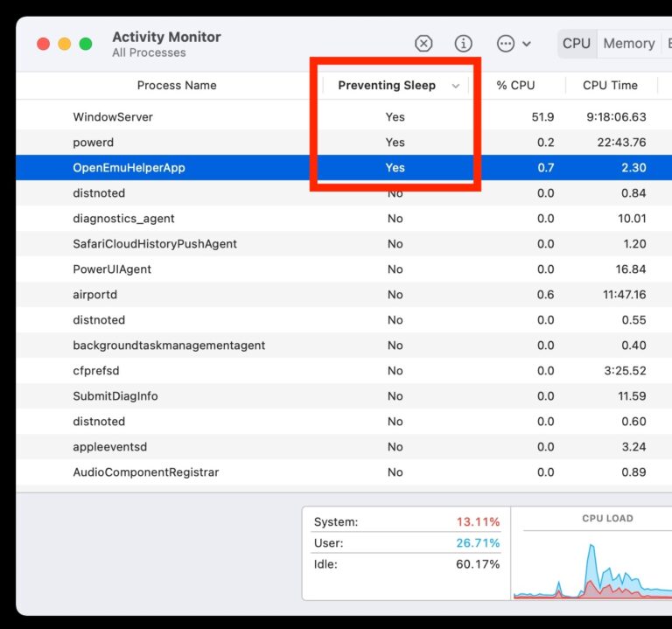Image resolution: width=672 pixels, height=629 pixels.
Task: Click the yellow minimize window button
Action: tap(65, 44)
